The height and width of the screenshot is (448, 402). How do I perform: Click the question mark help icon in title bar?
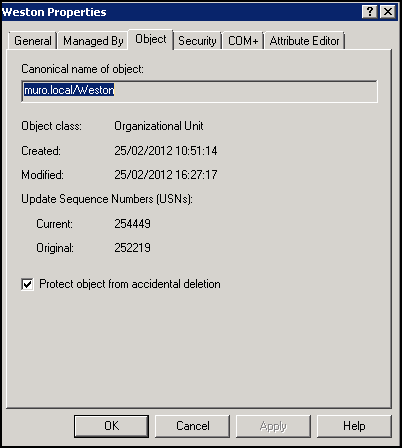(x=370, y=12)
